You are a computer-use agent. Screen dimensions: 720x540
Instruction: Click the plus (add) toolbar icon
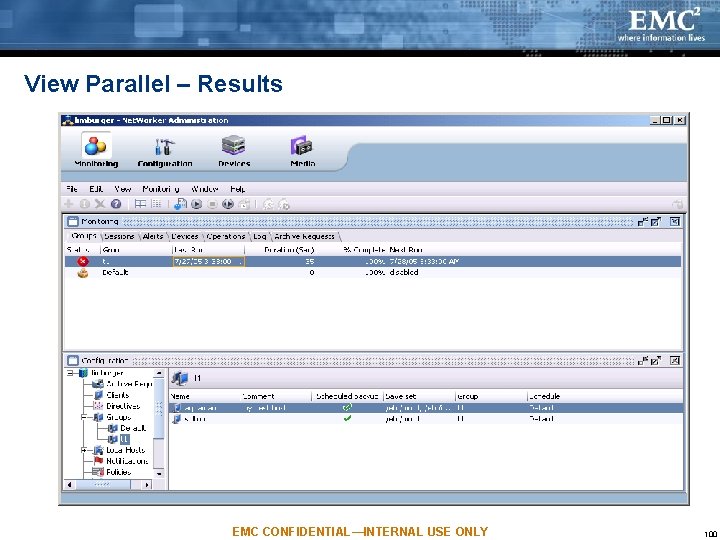coord(69,204)
